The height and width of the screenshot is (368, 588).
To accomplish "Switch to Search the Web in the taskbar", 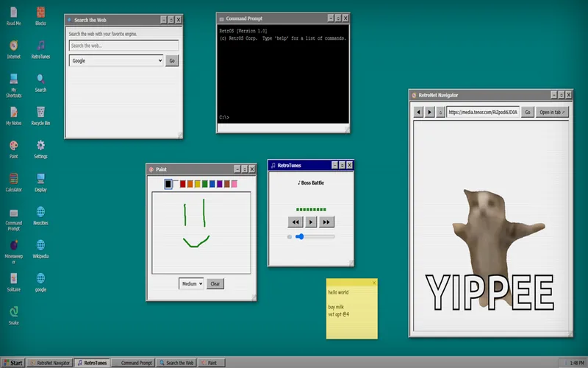I will point(176,363).
